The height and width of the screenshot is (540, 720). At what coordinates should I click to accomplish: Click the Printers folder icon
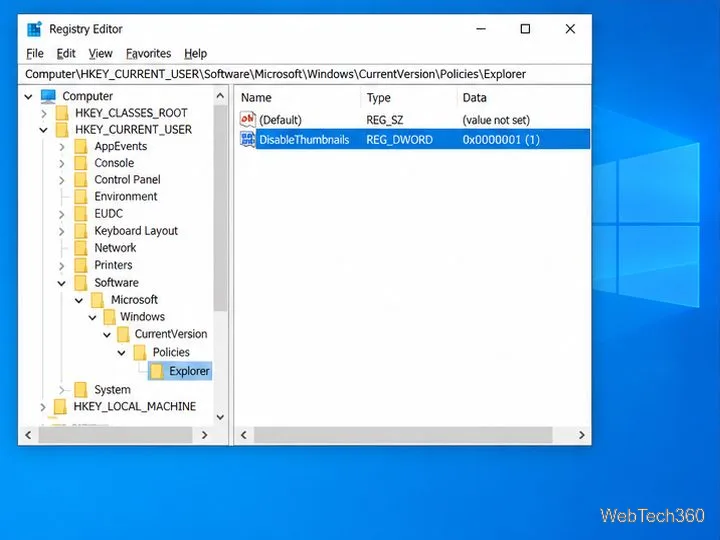click(x=81, y=265)
